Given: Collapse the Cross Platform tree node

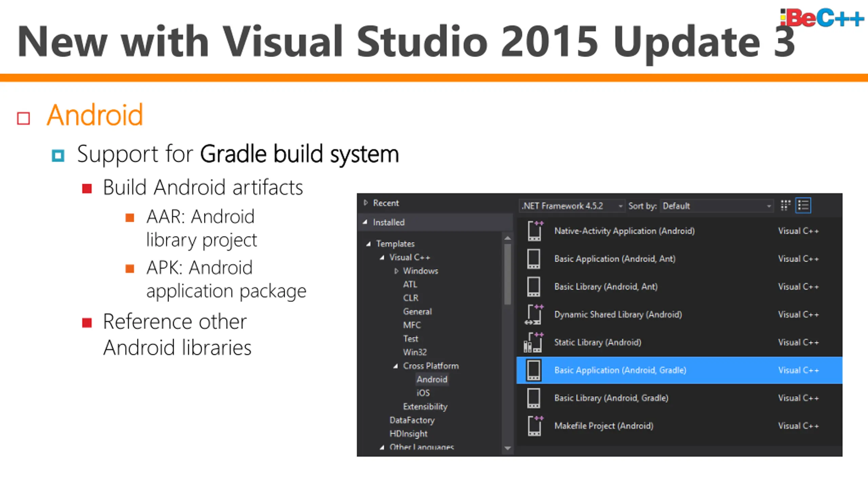Looking at the screenshot, I should pyautogui.click(x=396, y=366).
